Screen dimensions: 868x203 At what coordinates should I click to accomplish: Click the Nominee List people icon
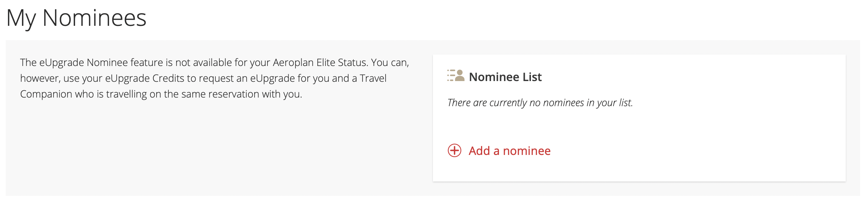(456, 76)
